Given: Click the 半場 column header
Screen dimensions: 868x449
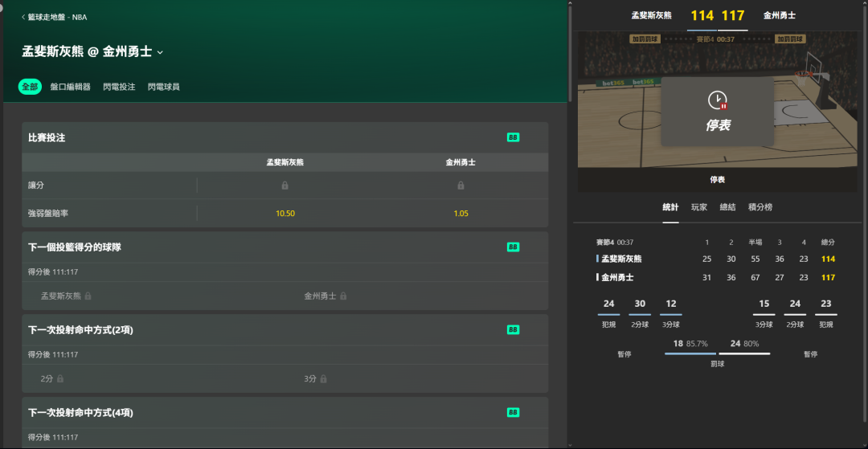Looking at the screenshot, I should click(x=755, y=243).
